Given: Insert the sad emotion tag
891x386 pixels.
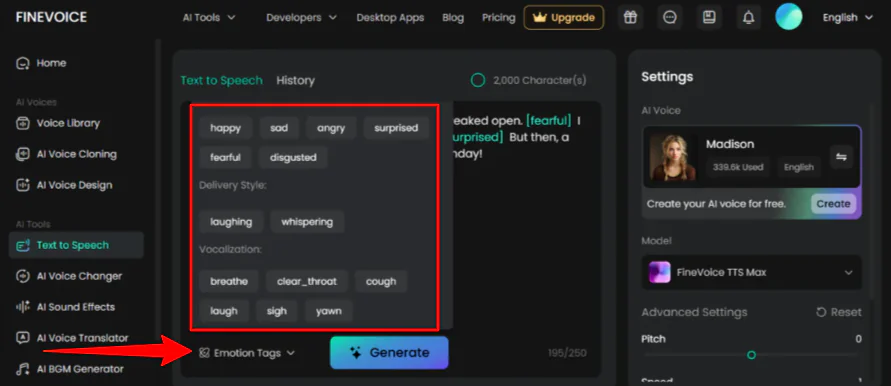Looking at the screenshot, I should (279, 128).
